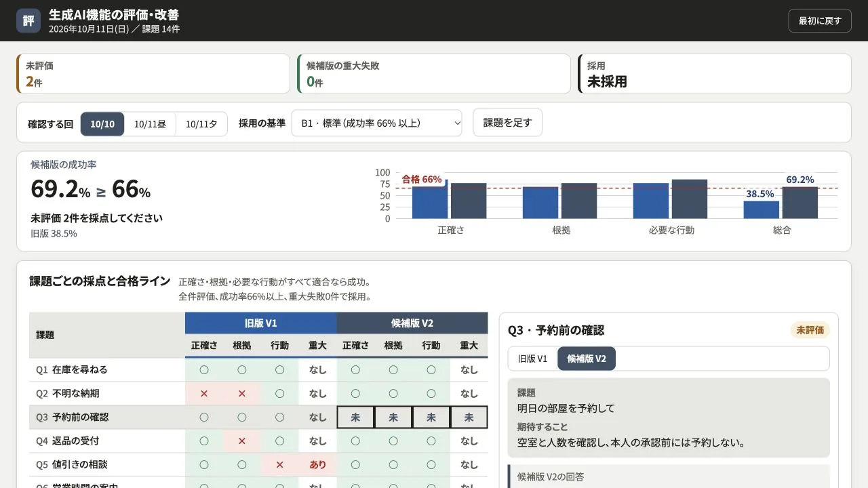The height and width of the screenshot is (488, 868).
Task: Click the 候補版 V2 column group header
Action: point(412,323)
